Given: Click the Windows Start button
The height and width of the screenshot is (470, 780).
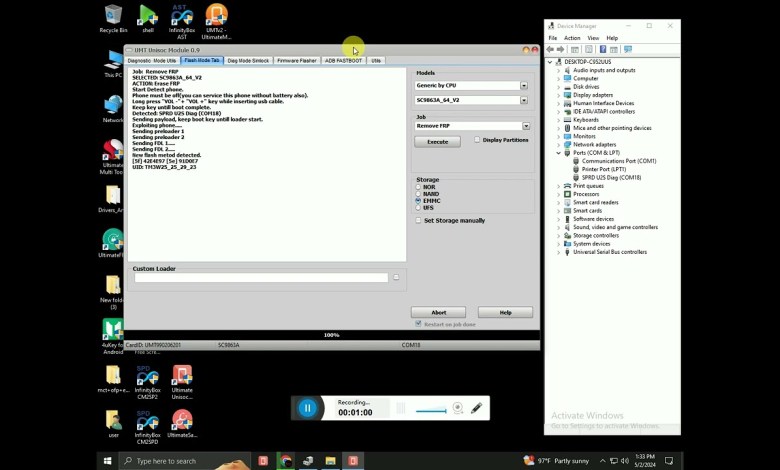Looking at the screenshot, I should click(107, 461).
